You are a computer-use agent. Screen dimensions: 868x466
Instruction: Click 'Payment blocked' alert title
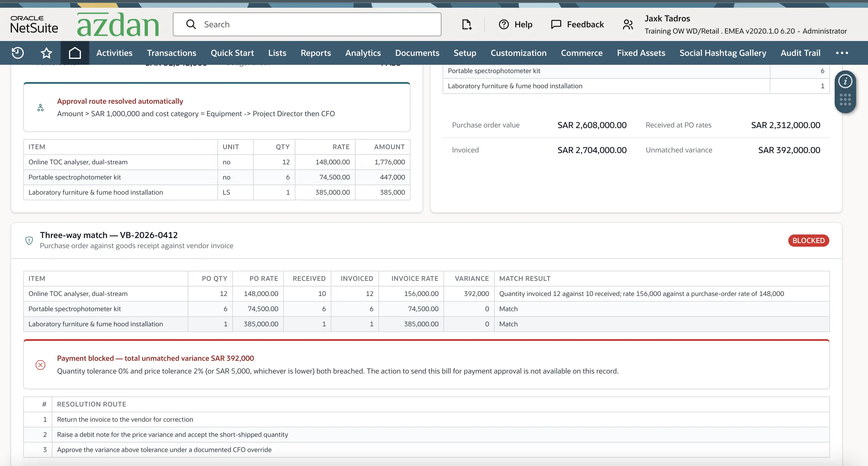click(x=155, y=358)
